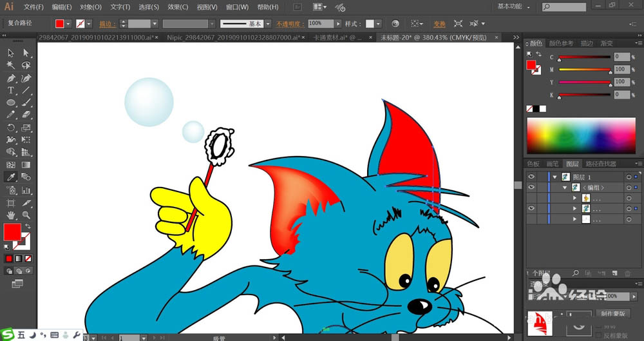
Task: Switch to the 渐变 panel tab
Action: (607, 43)
